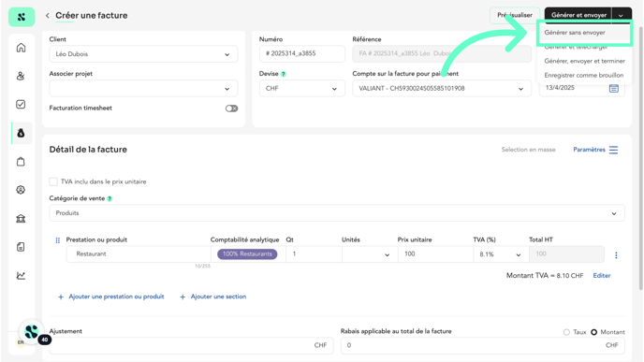Open the Unités dropdown on Restaurant row

click(x=370, y=254)
